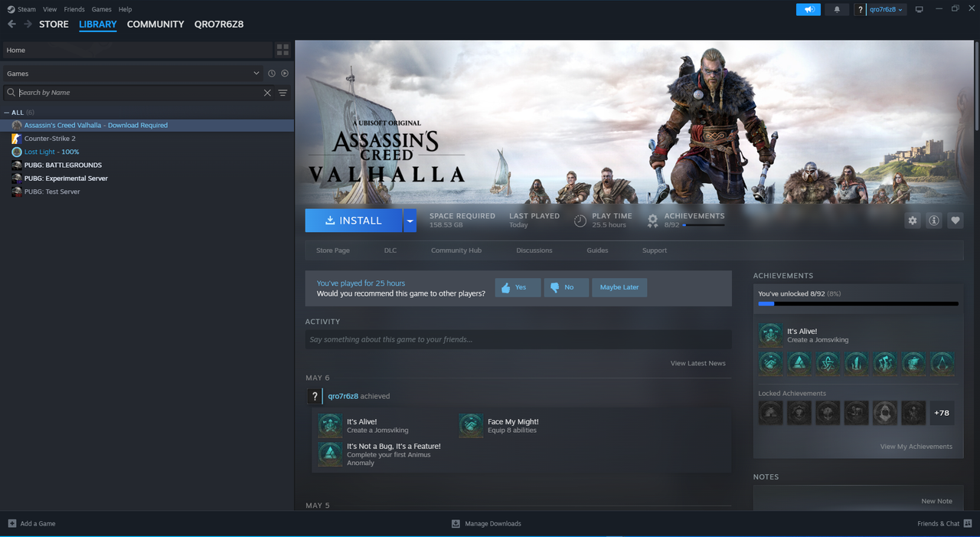The width and height of the screenshot is (980, 537).
Task: Open the notifications bell
Action: pos(836,9)
